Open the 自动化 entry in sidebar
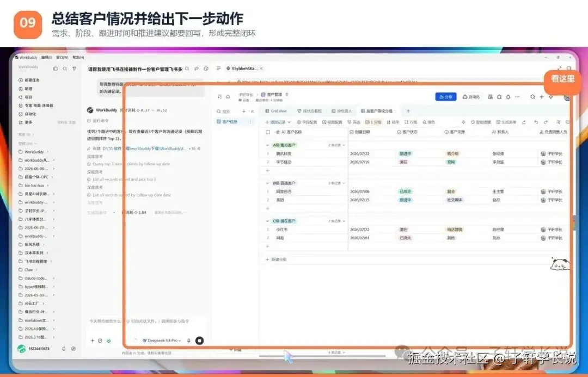Image resolution: width=588 pixels, height=377 pixels. tap(27, 114)
